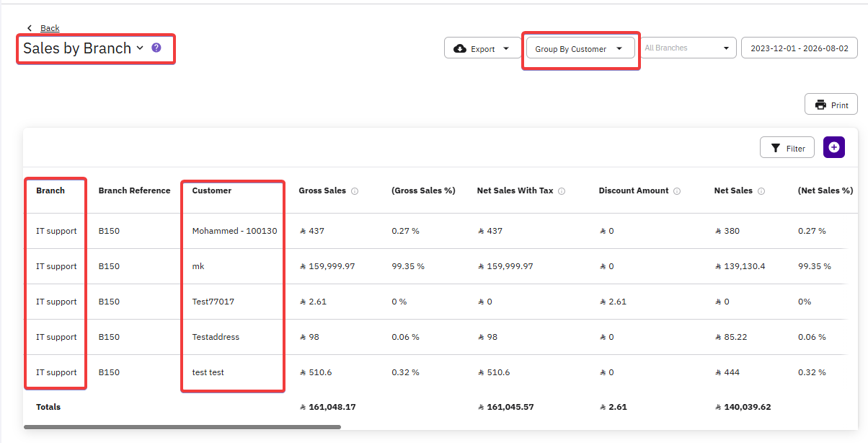Viewport: 868px width, 443px height.
Task: Click the Gross Sales column header text
Action: coord(322,190)
